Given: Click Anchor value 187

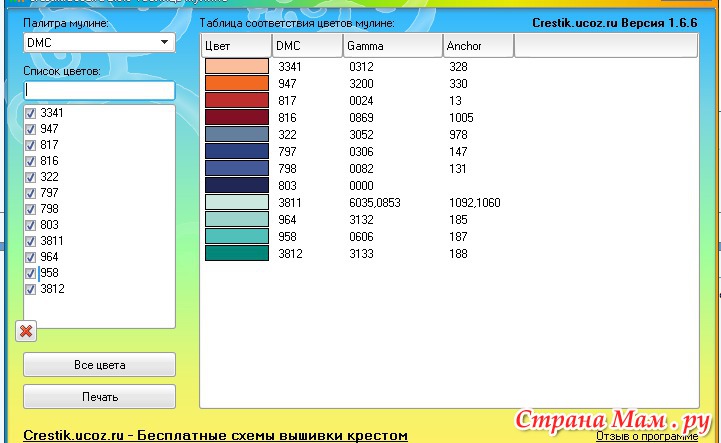Looking at the screenshot, I should tap(458, 237).
